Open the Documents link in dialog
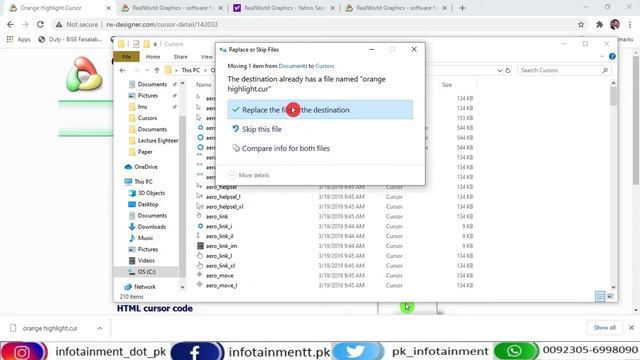The height and width of the screenshot is (360, 640). pos(293,66)
